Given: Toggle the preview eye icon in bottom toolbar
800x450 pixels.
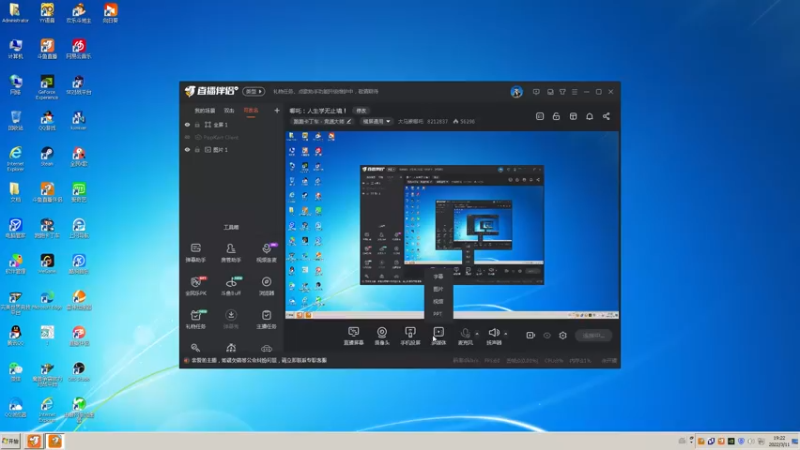Looking at the screenshot, I should click(547, 335).
